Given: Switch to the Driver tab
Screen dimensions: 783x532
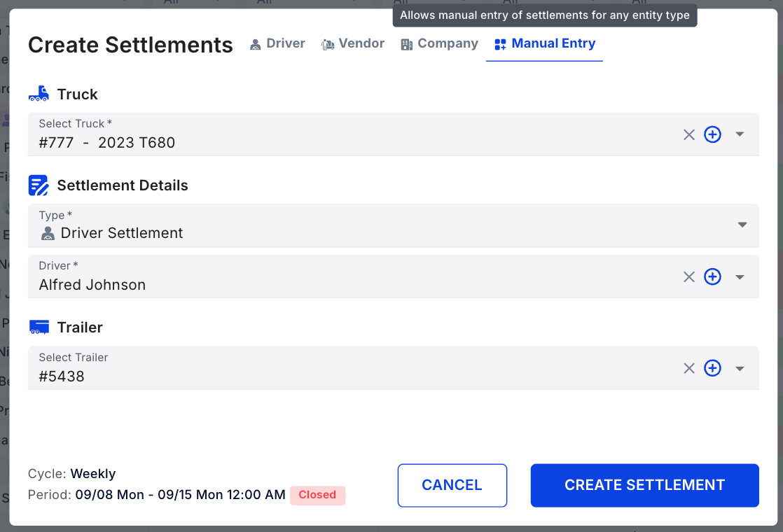Looking at the screenshot, I should click(x=277, y=44).
